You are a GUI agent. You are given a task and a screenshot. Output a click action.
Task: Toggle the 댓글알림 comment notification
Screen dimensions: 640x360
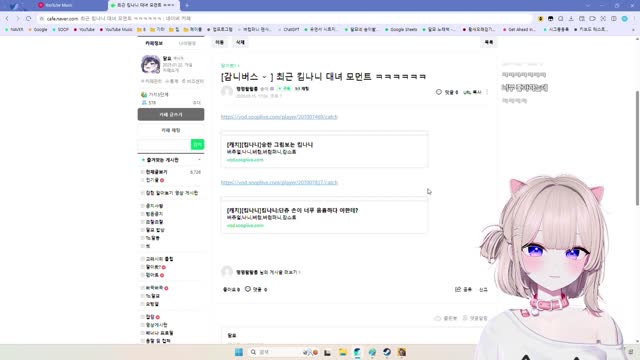coord(475,318)
